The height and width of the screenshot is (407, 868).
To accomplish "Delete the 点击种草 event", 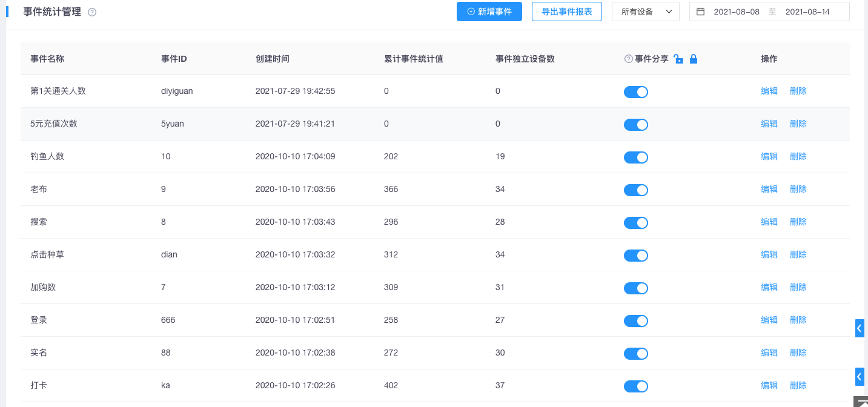I will click(x=798, y=254).
